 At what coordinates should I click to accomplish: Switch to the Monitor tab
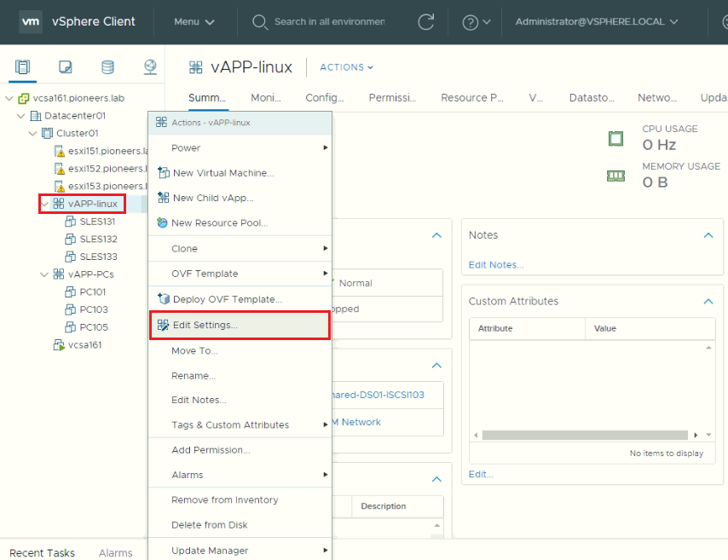[266, 97]
